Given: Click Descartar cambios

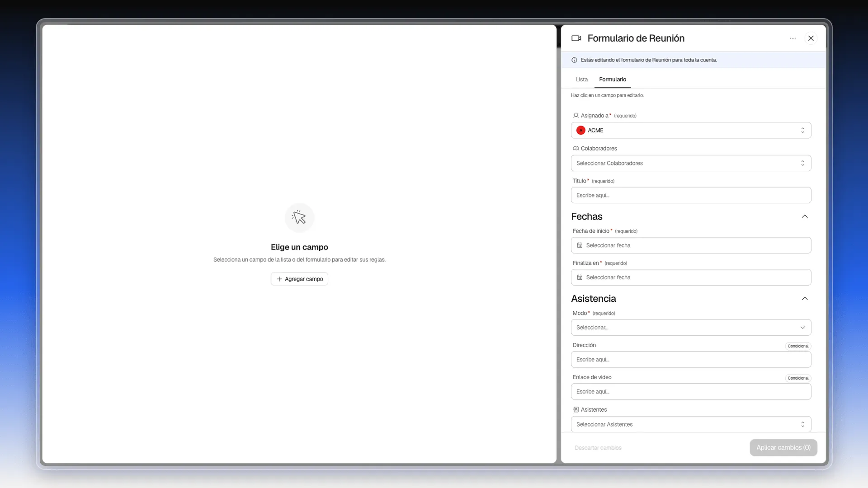Looking at the screenshot, I should [x=598, y=448].
